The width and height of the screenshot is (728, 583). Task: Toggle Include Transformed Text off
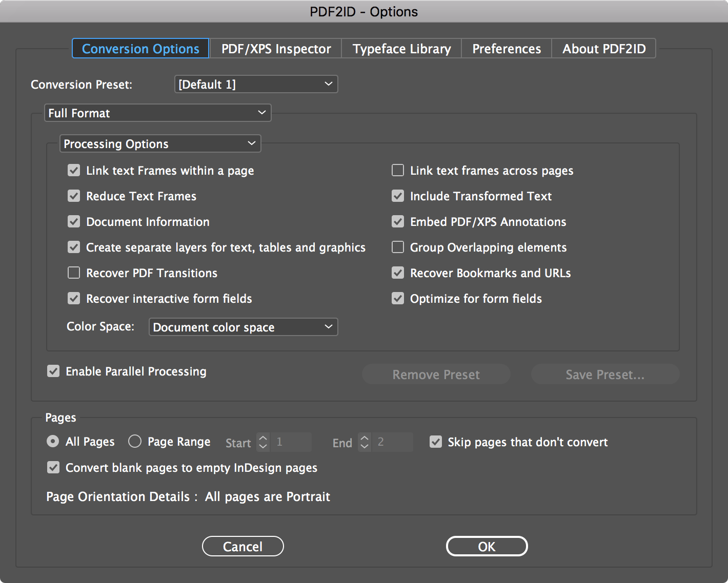click(x=398, y=196)
